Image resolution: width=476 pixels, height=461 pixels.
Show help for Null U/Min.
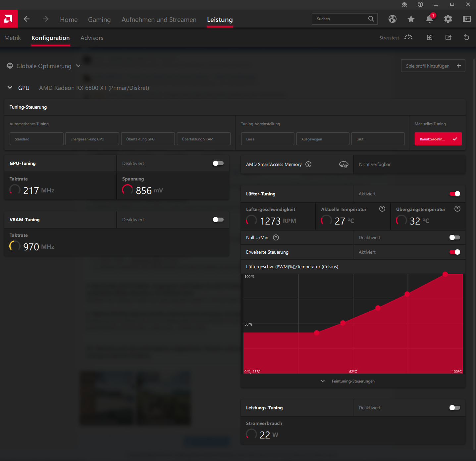(x=276, y=237)
